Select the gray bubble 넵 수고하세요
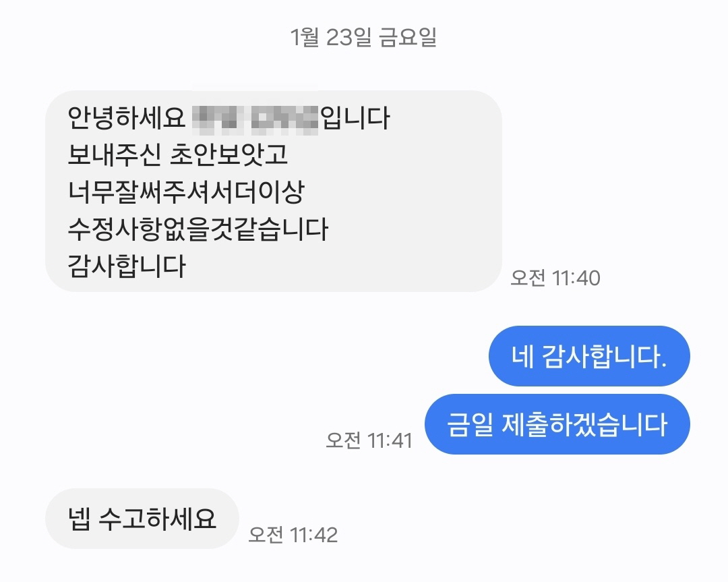Image resolution: width=728 pixels, height=582 pixels. pyautogui.click(x=142, y=519)
